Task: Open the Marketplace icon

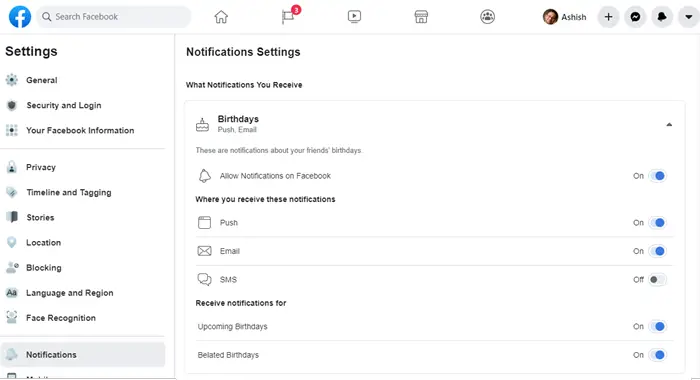Action: [x=421, y=17]
